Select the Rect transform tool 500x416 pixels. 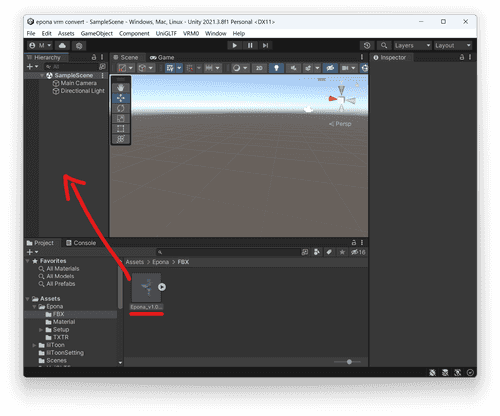point(120,129)
